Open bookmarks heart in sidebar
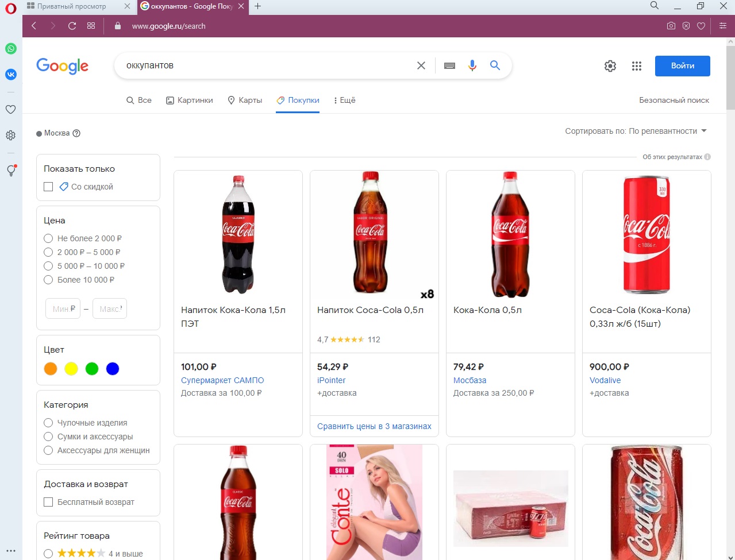735x560 pixels. click(11, 109)
